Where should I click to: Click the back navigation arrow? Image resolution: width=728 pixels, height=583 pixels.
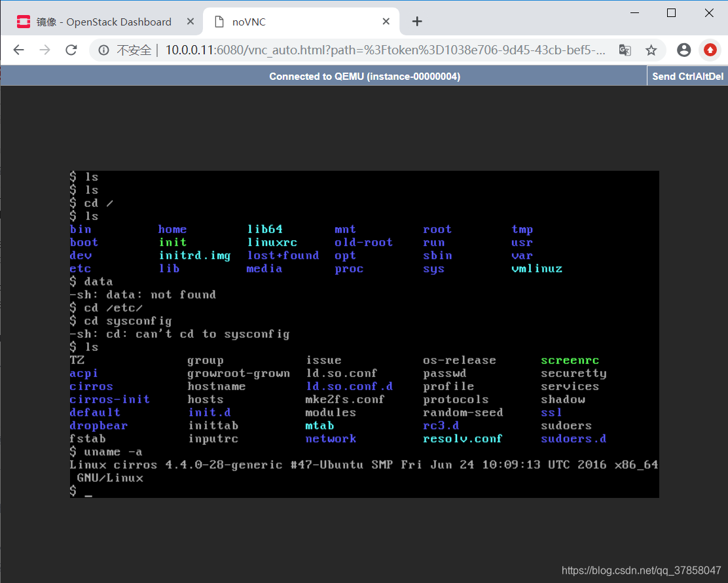click(18, 50)
